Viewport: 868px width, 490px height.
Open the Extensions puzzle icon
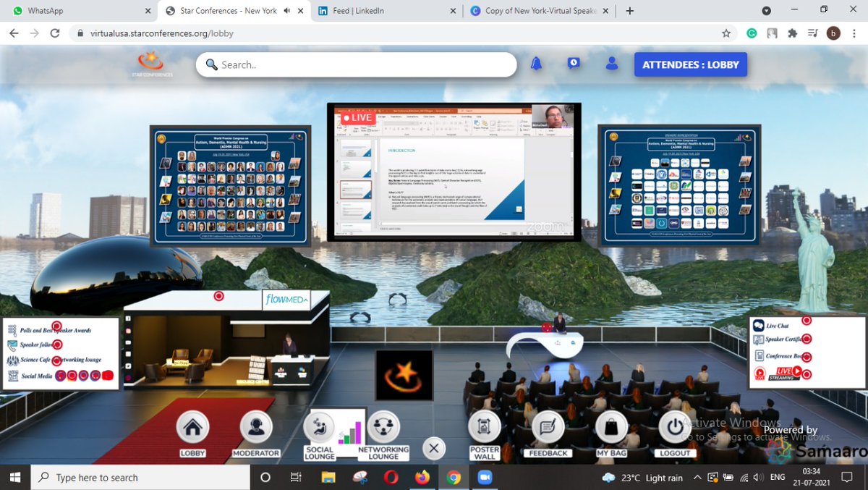click(793, 33)
